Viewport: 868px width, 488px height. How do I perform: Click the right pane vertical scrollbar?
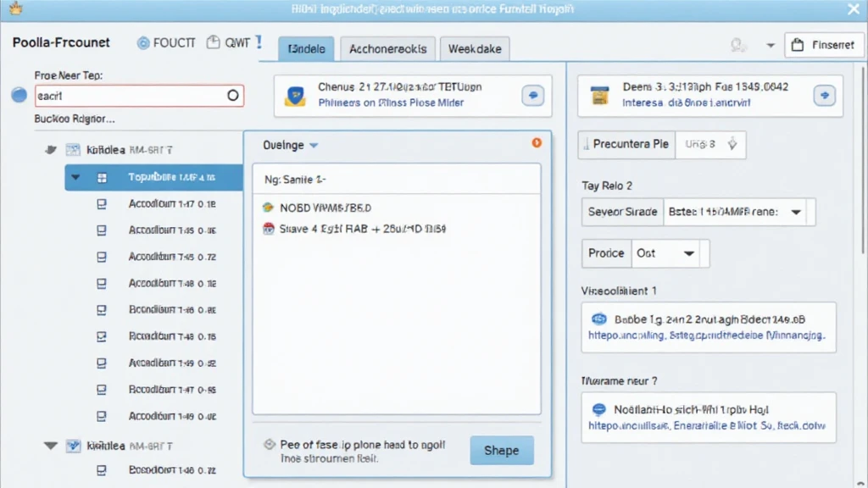(x=862, y=160)
